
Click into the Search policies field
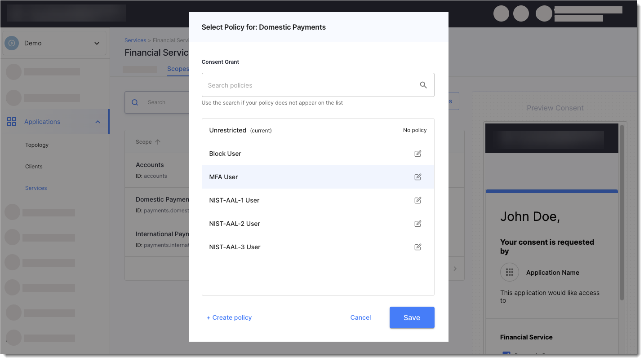(x=310, y=85)
